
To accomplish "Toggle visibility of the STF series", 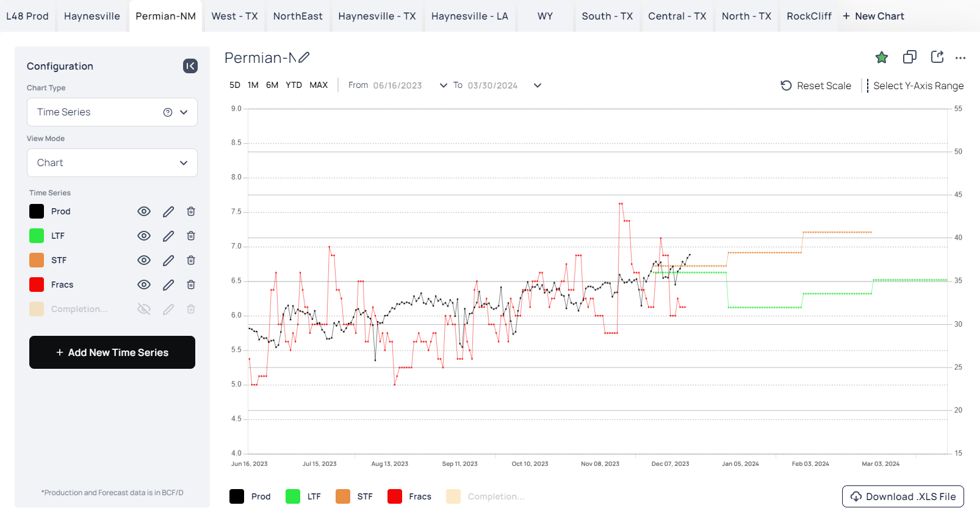I will (144, 260).
